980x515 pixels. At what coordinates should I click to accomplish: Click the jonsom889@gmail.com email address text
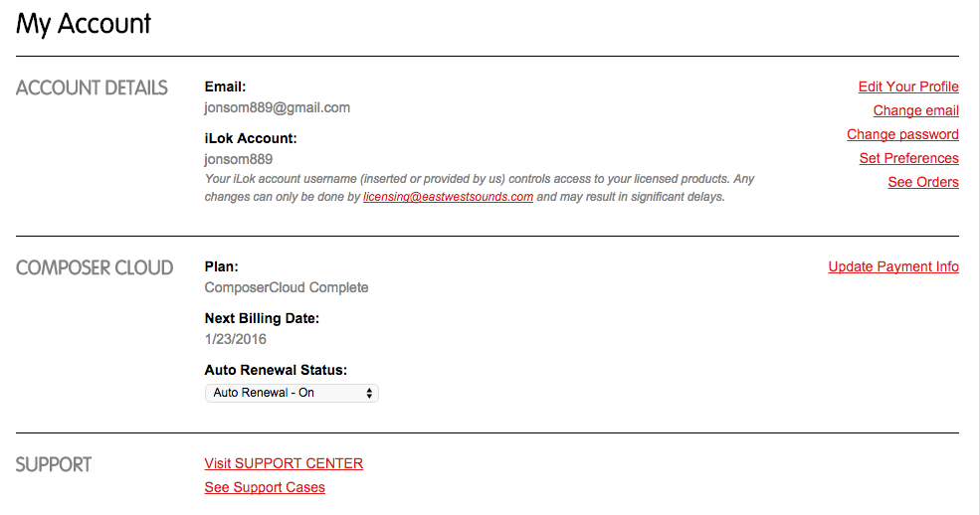(x=277, y=107)
